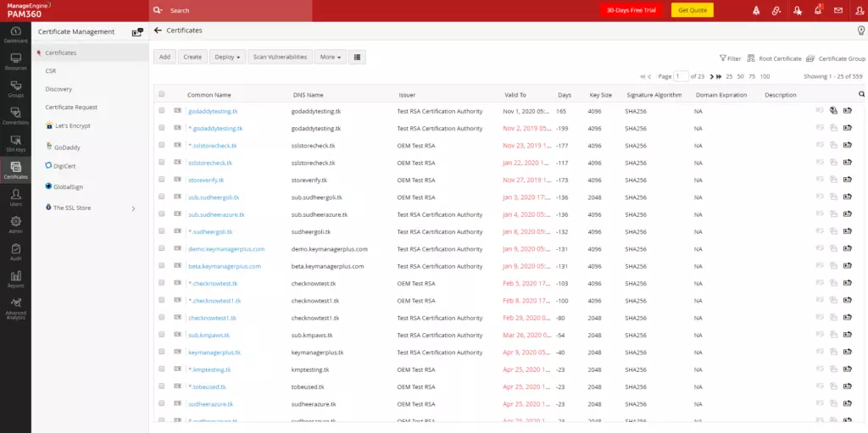The height and width of the screenshot is (433, 868).
Task: Click the globe icon in godaddytesting.tk row
Action: coord(834,111)
